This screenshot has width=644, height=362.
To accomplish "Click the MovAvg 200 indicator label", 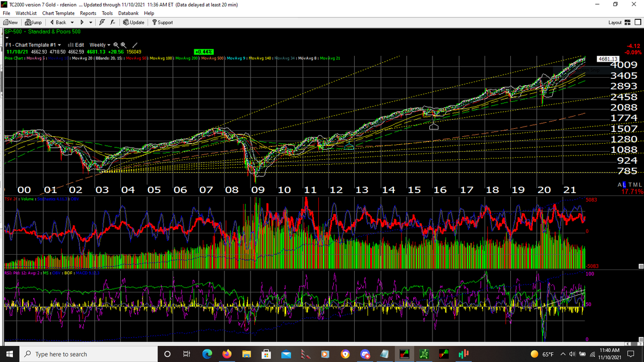I will point(186,57).
